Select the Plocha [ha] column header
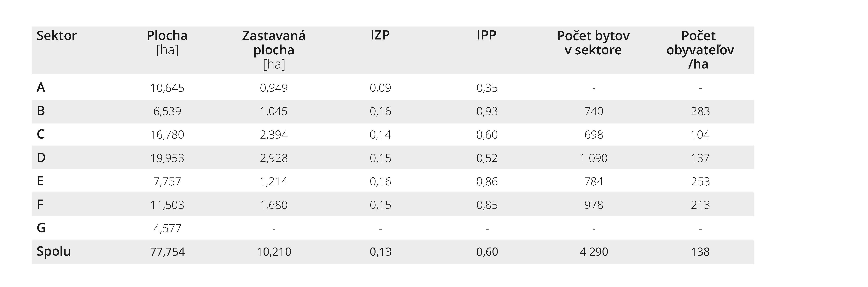Viewport: 868px width, 287px height. [x=167, y=43]
